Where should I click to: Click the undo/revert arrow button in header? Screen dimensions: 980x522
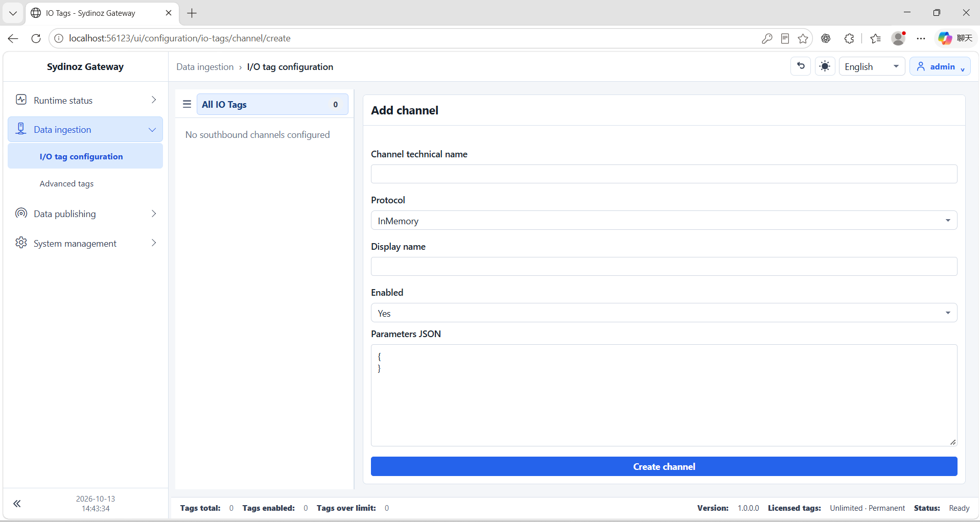pos(801,66)
